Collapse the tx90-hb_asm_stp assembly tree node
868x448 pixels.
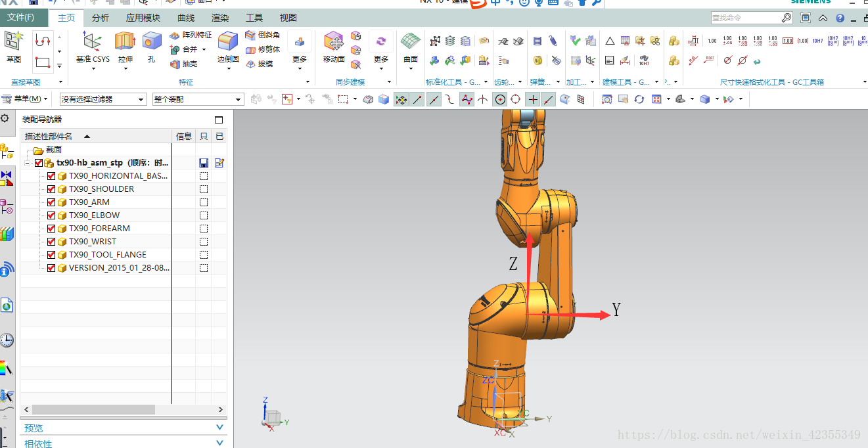click(x=28, y=163)
